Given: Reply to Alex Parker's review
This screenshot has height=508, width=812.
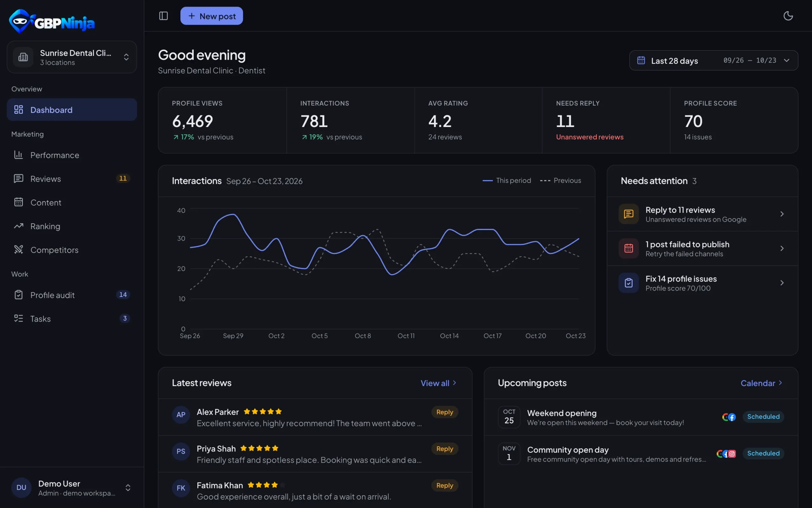Looking at the screenshot, I should coord(445,412).
